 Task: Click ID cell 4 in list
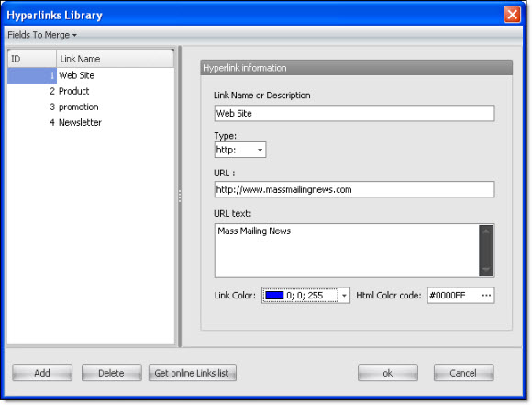32,122
